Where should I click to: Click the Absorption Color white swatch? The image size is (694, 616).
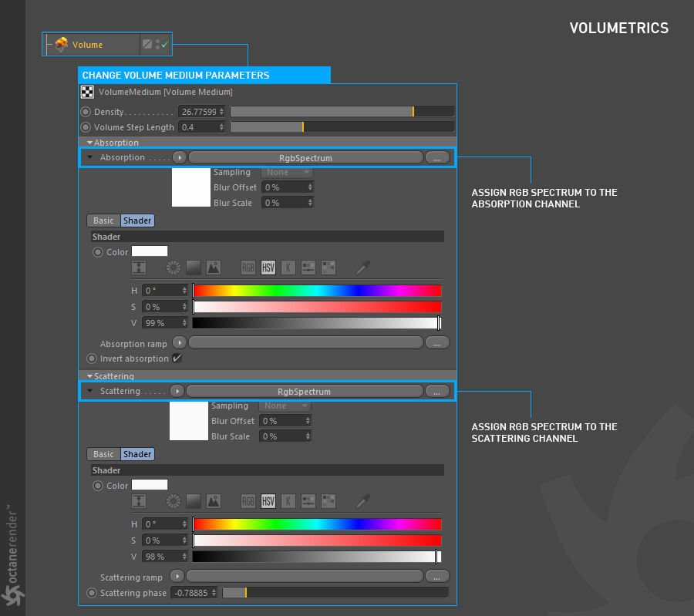pos(150,251)
